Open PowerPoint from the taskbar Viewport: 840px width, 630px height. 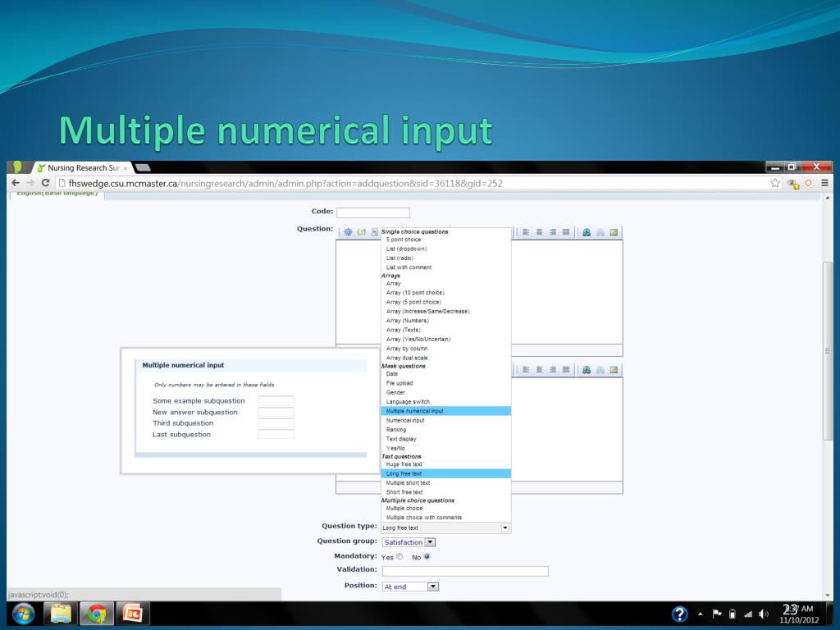click(132, 614)
